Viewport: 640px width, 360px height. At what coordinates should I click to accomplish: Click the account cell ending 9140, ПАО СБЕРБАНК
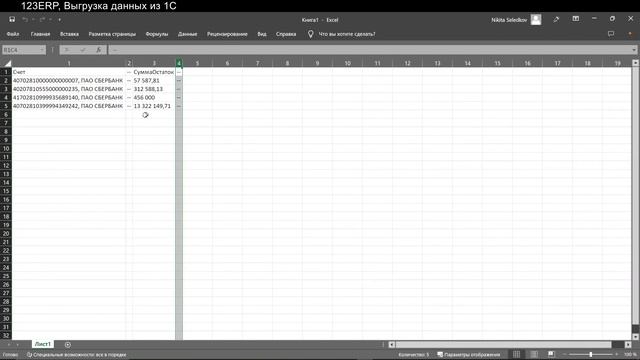click(x=69, y=98)
